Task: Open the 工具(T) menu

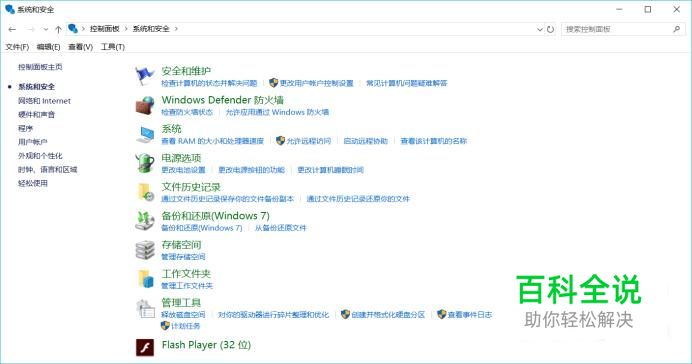Action: click(113, 47)
